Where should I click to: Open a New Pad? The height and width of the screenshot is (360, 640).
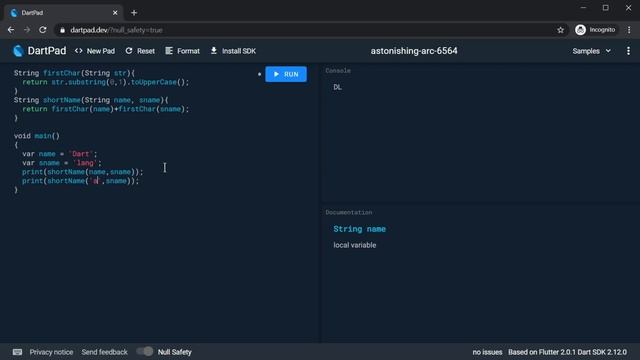click(x=95, y=51)
